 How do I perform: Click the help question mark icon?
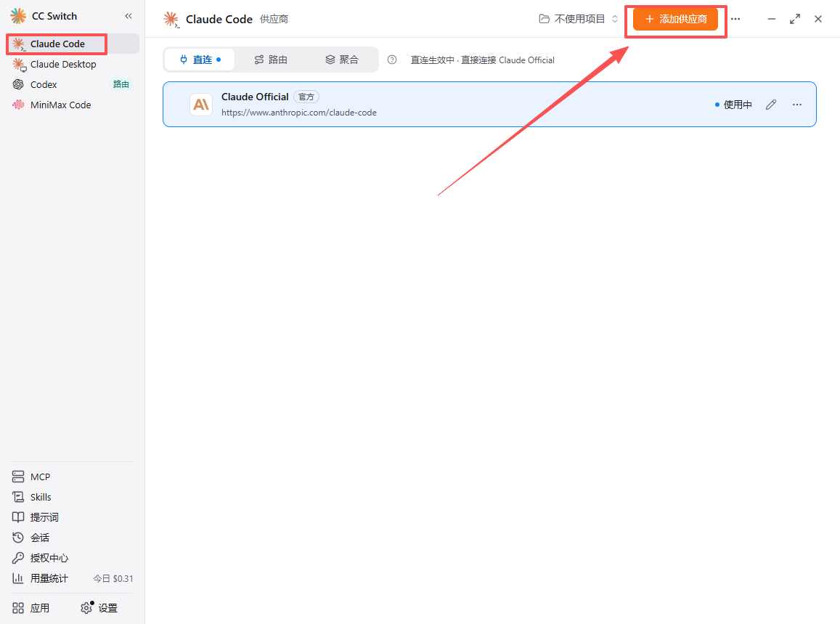tap(392, 60)
